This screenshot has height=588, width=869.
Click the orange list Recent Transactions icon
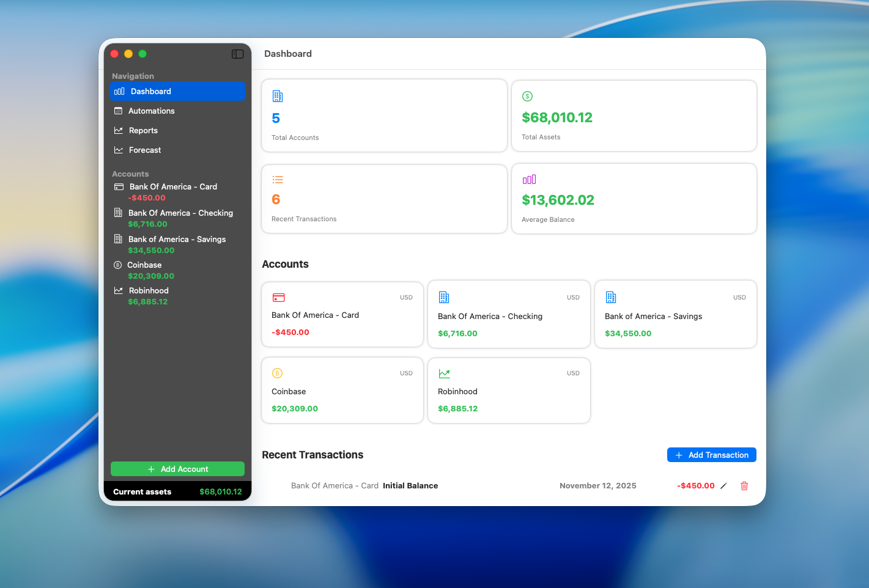(x=278, y=180)
